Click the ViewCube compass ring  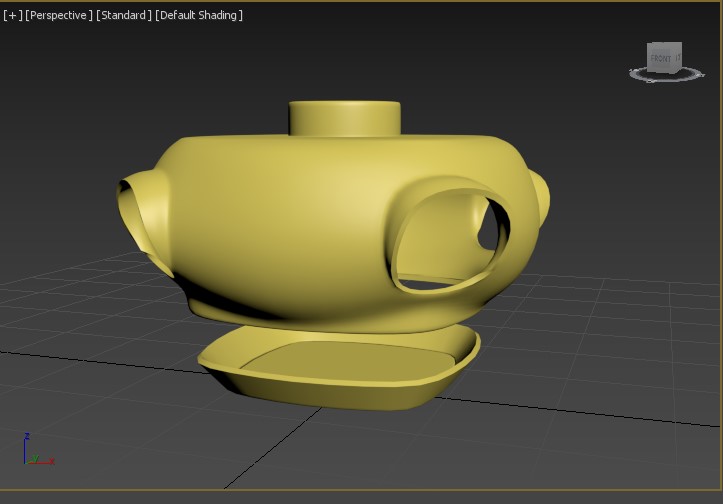(638, 73)
